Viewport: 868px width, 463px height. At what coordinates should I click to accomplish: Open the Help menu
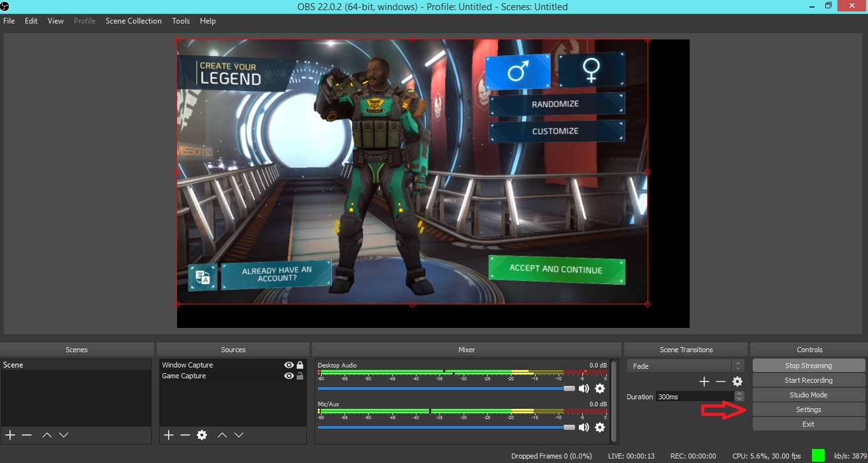pos(208,21)
